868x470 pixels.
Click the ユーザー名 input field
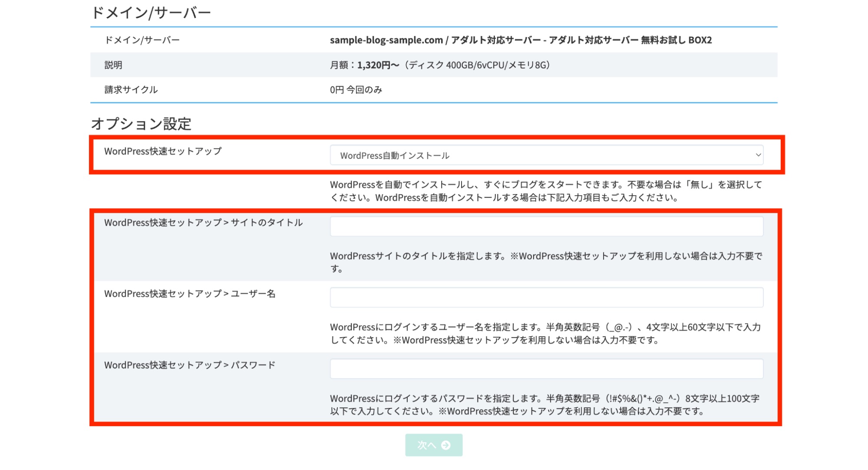546,297
